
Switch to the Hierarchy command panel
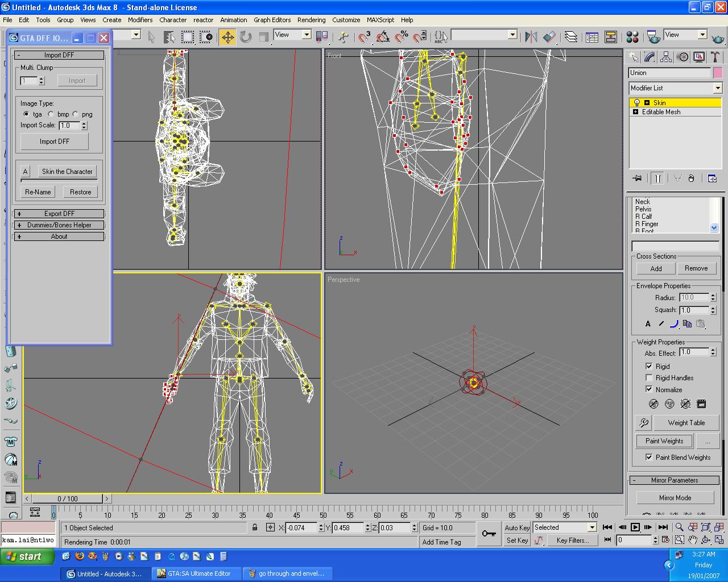666,57
